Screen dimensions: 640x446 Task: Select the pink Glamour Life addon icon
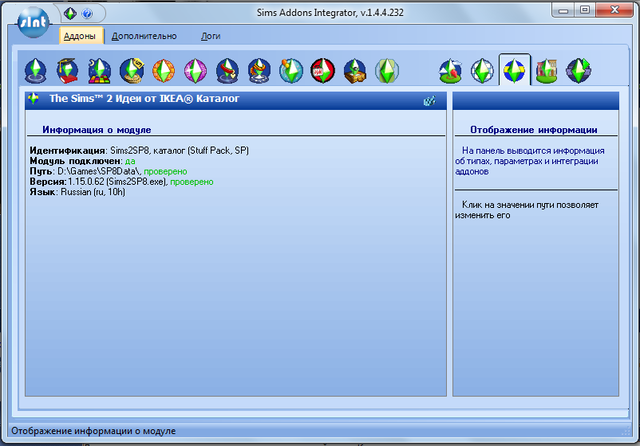pyautogui.click(x=196, y=70)
